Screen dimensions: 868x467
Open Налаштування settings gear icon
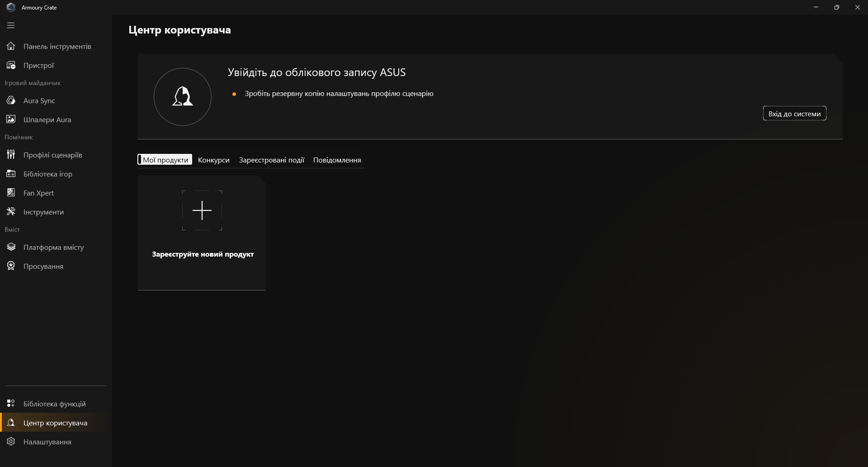pyautogui.click(x=11, y=442)
